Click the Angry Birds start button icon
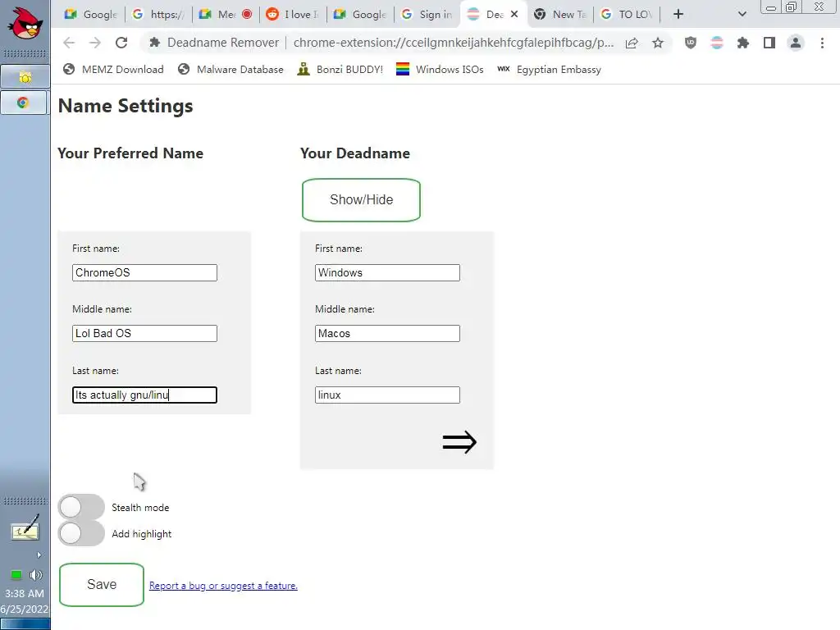The image size is (840, 630). coord(25,22)
